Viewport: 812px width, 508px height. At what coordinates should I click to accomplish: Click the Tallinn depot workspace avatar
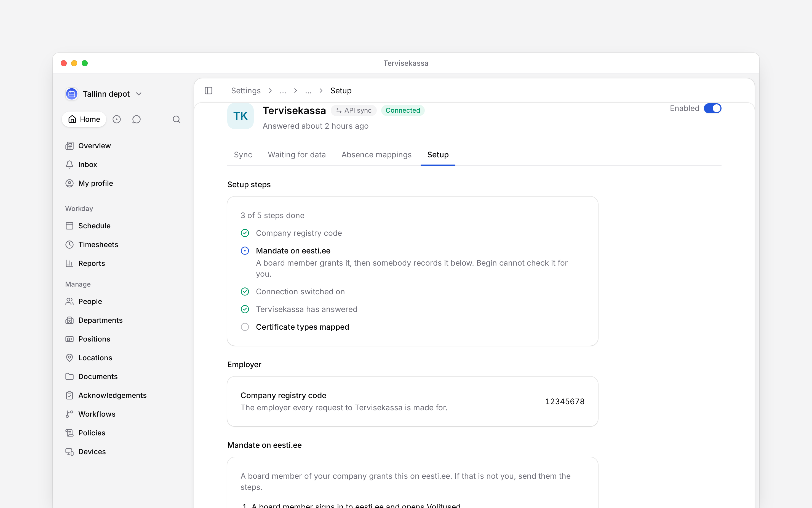71,94
